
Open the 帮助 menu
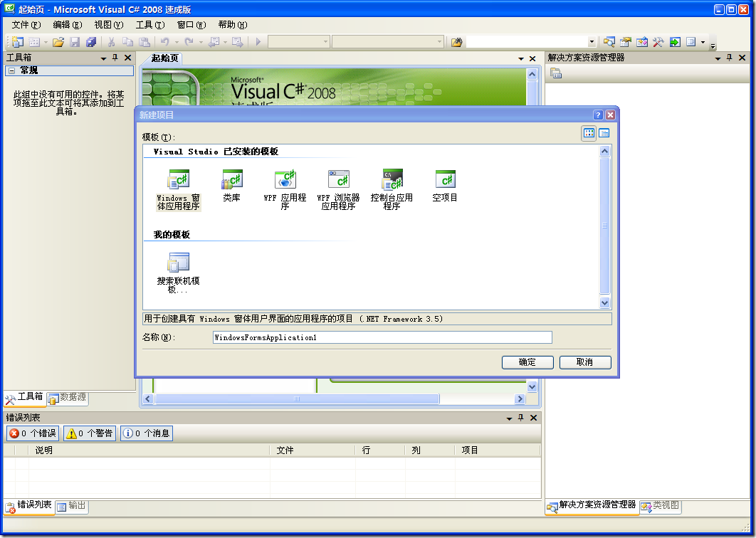click(233, 25)
